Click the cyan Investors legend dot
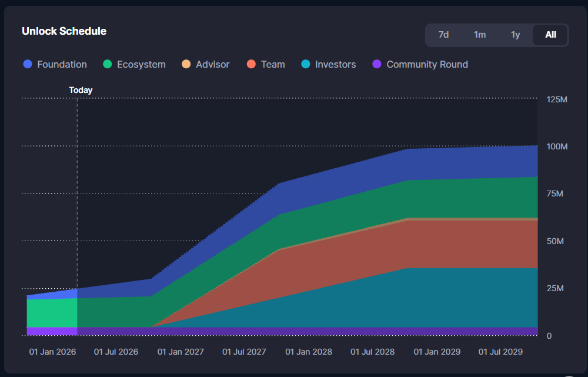This screenshot has height=377, width=588. 306,65
